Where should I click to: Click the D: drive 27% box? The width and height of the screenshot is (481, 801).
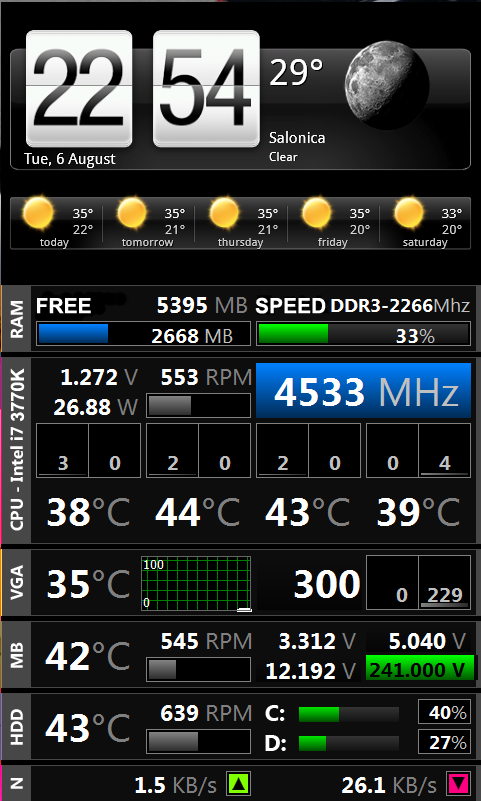[444, 742]
